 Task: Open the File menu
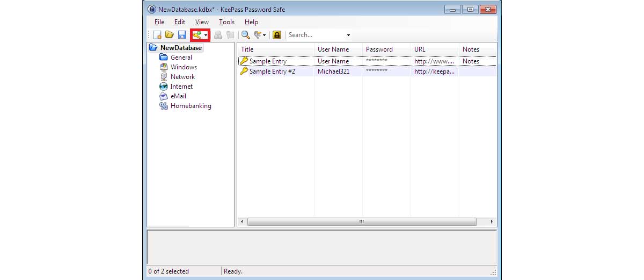pyautogui.click(x=159, y=22)
